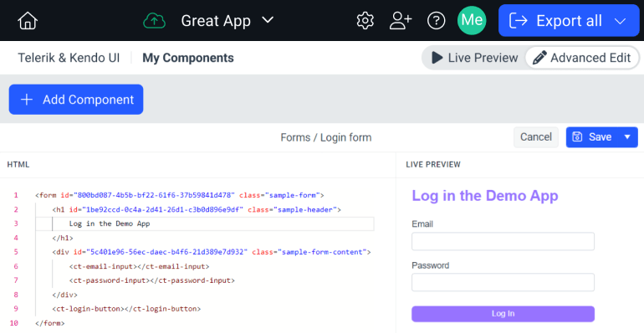Click the ct-login-button code line
Viewport: 644px width, 334px height.
coord(126,309)
